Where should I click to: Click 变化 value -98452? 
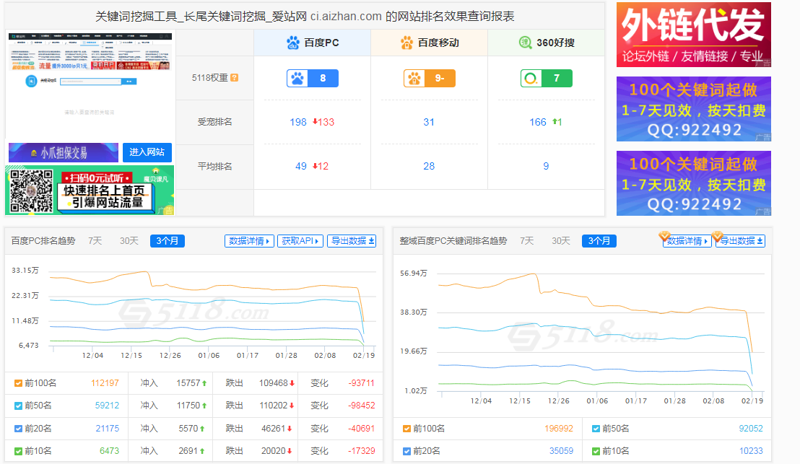[361, 405]
